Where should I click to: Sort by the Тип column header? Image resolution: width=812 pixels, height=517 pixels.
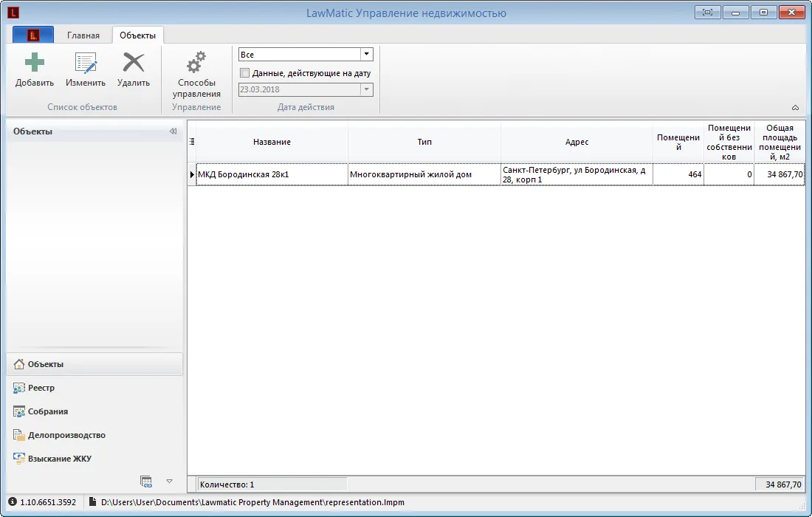(424, 142)
